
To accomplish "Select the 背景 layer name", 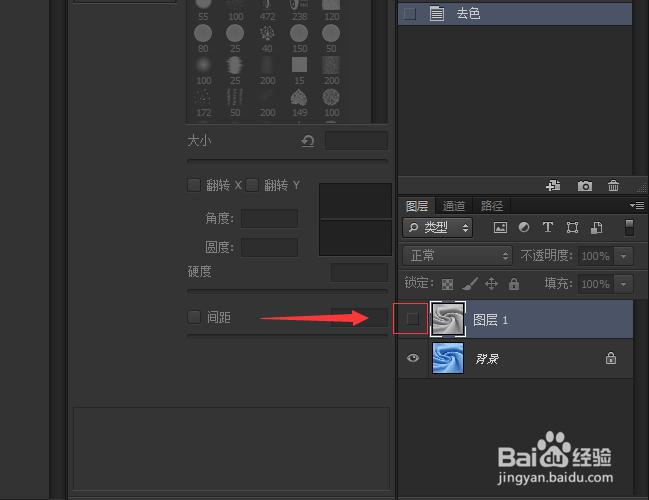I will coord(487,358).
